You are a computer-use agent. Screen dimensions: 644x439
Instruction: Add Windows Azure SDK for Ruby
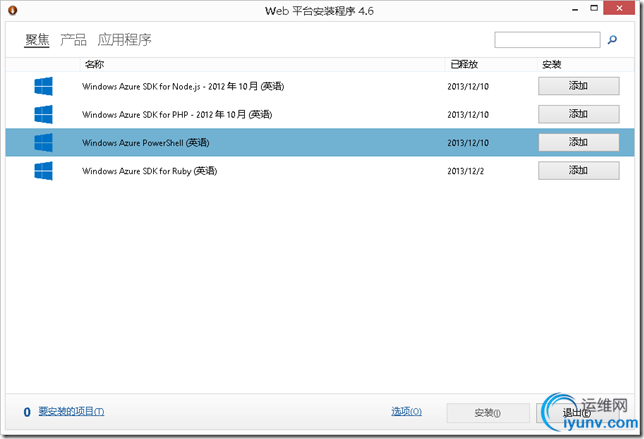(579, 170)
